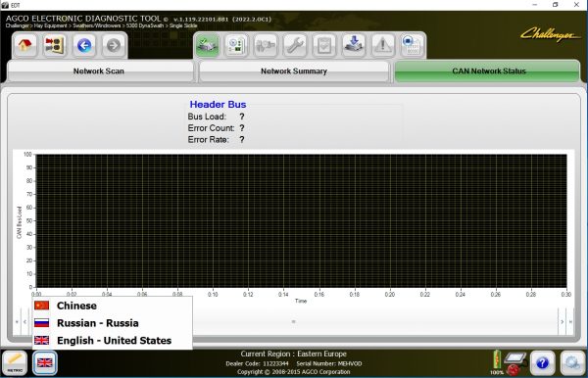Click the Challenger brand logo
Image resolution: width=588 pixels, height=378 pixels.
pos(550,35)
